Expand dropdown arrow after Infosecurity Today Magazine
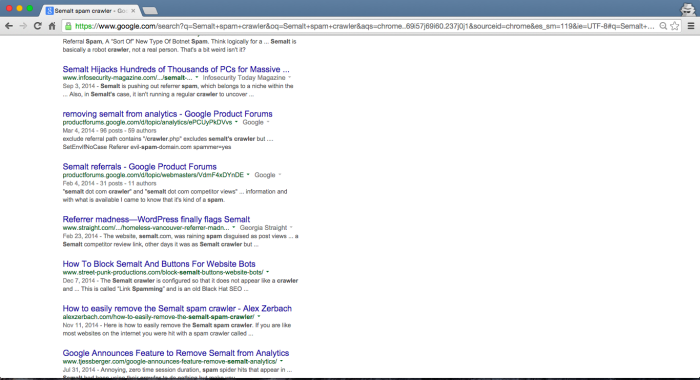The height and width of the screenshot is (380, 700). click(x=290, y=78)
